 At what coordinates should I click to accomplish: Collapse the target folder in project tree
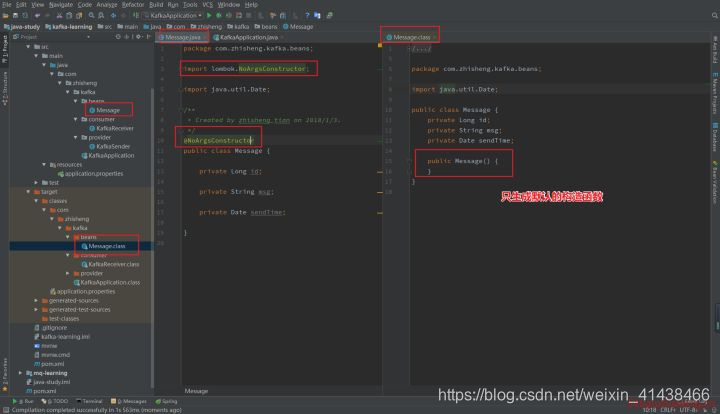click(28, 192)
